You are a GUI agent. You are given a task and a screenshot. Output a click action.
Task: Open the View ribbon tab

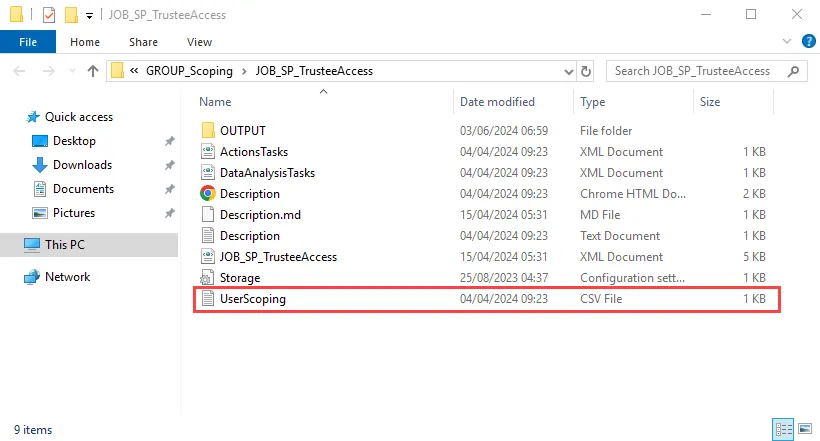199,42
